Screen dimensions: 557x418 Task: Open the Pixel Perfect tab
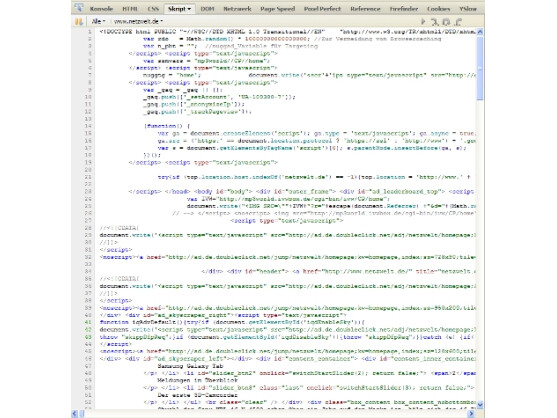click(x=322, y=9)
